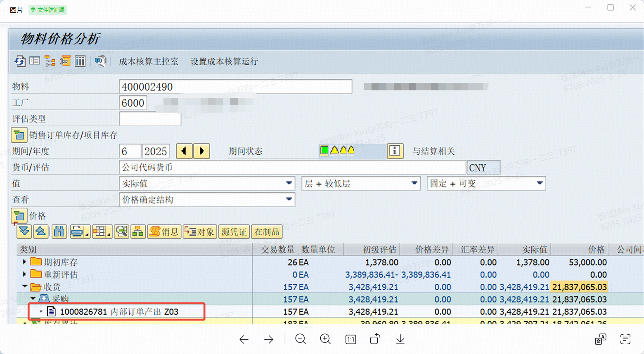Click the orange settings icon in the top toolbar
The height and width of the screenshot is (354, 644).
(x=65, y=61)
